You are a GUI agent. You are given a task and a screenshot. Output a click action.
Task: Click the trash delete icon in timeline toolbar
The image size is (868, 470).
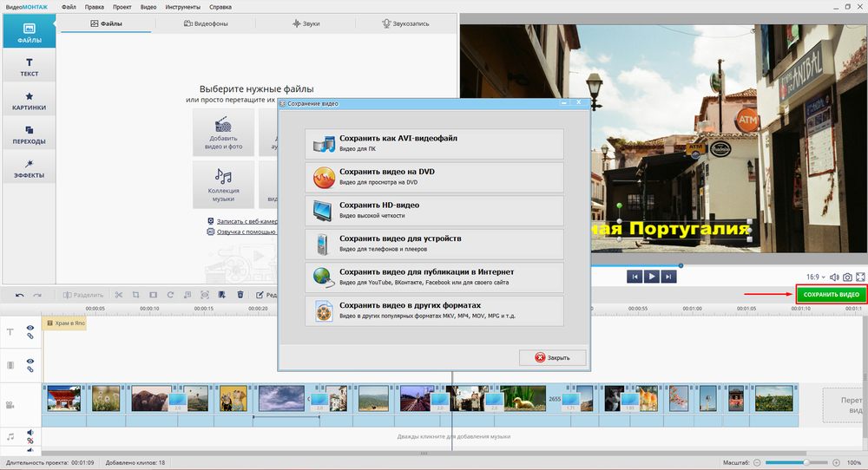pyautogui.click(x=240, y=295)
